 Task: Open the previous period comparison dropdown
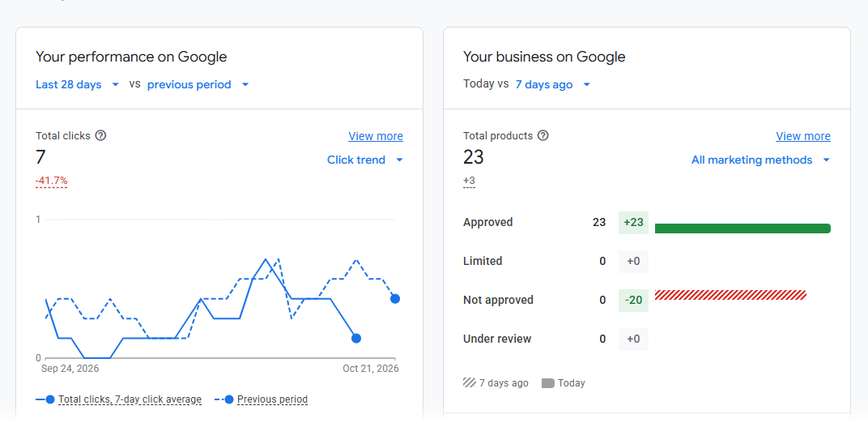pyautogui.click(x=198, y=85)
